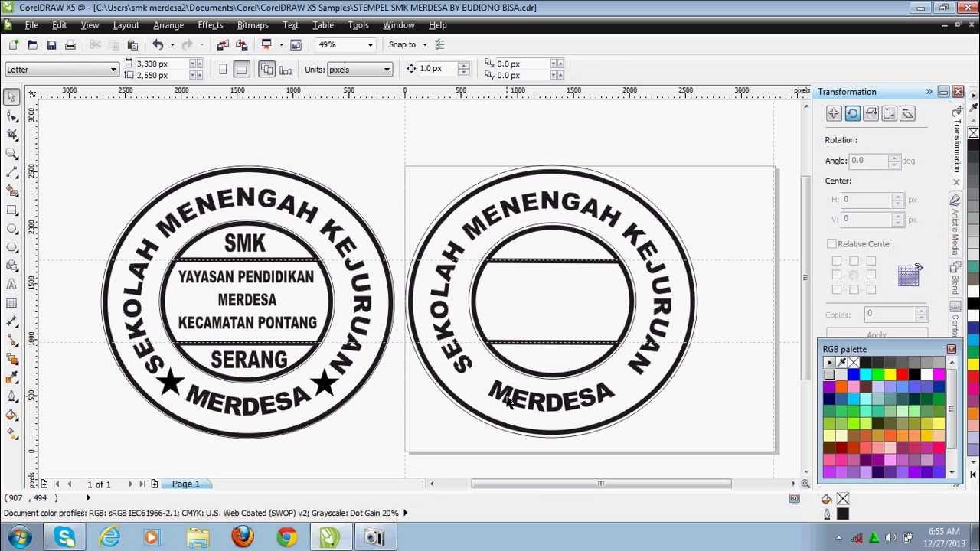Tick the top-right anchor point checkbox

(x=871, y=261)
